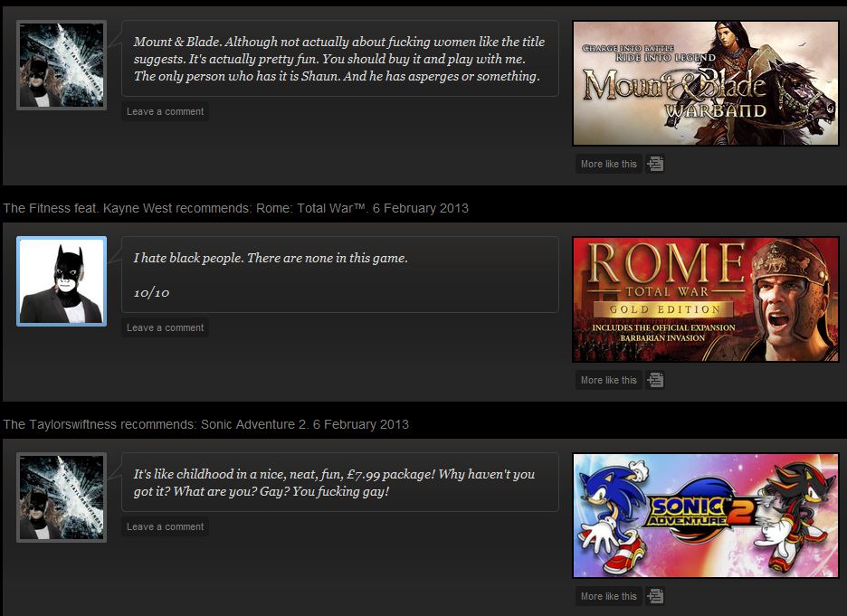Leave a comment on the Mount & Blade review
Image resolution: width=847 pixels, height=616 pixels.
166,112
